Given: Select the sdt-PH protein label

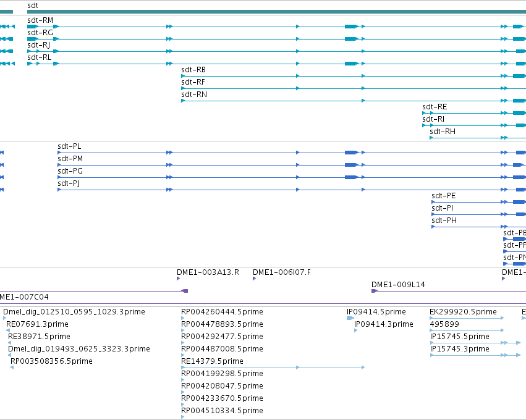Looking at the screenshot, I should [444, 220].
